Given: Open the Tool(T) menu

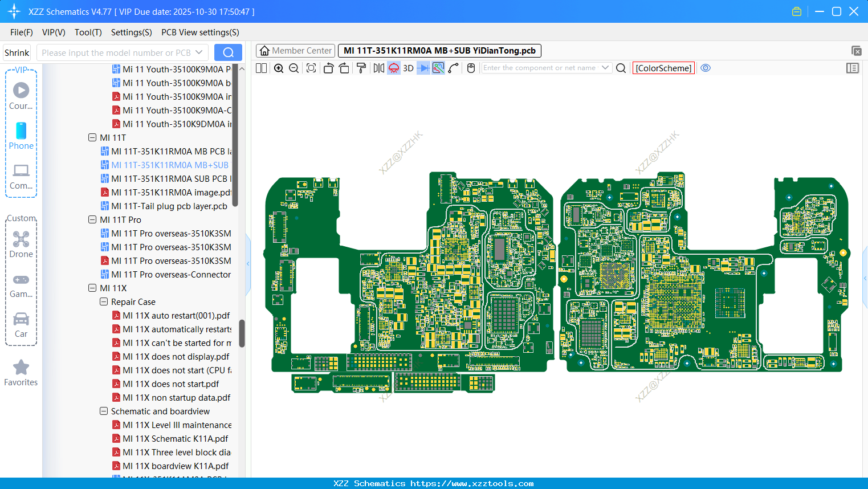Looking at the screenshot, I should [x=88, y=32].
